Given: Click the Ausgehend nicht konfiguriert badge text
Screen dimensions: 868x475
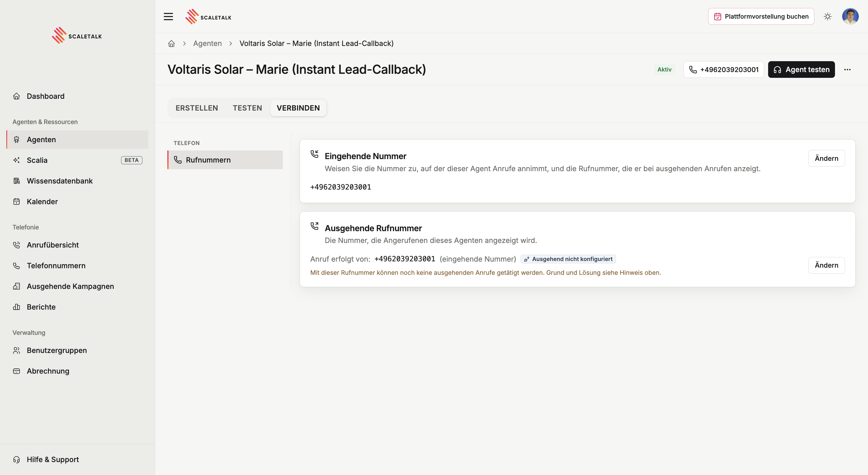Looking at the screenshot, I should [572, 259].
